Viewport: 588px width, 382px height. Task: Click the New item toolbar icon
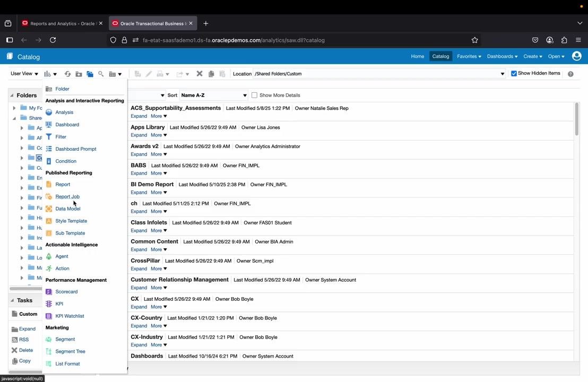click(50, 74)
